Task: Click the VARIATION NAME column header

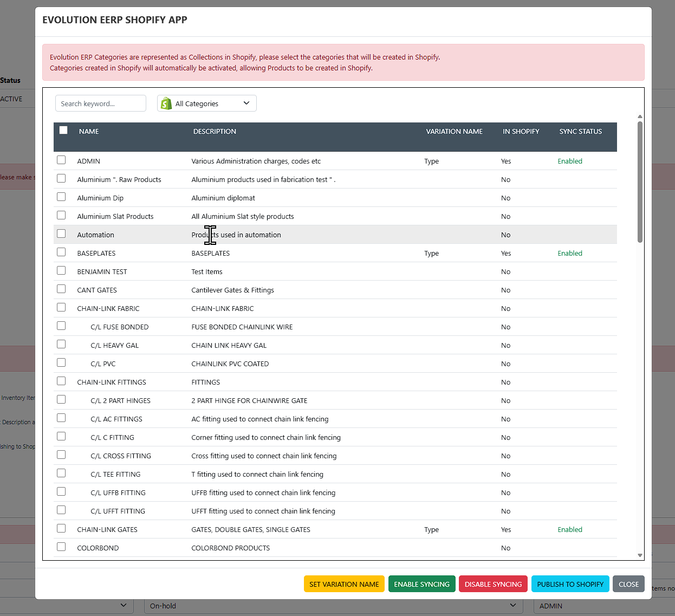Action: tap(454, 132)
